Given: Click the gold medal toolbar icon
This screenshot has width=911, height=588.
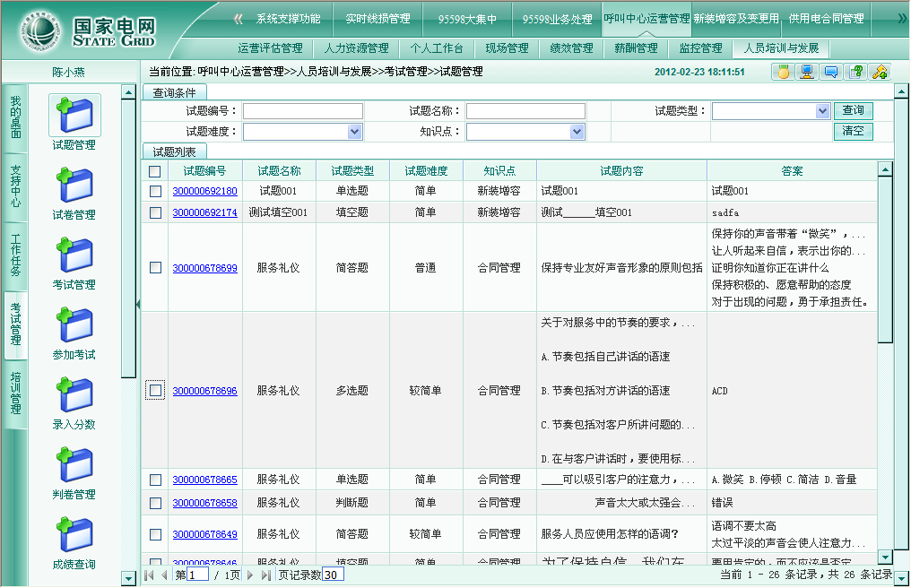Looking at the screenshot, I should [x=783, y=73].
